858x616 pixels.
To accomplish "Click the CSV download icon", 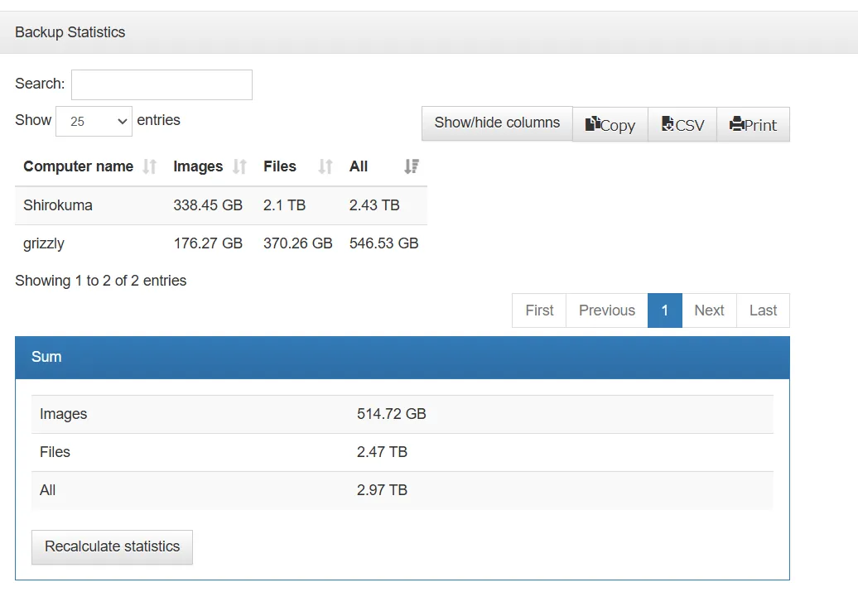I will (668, 124).
